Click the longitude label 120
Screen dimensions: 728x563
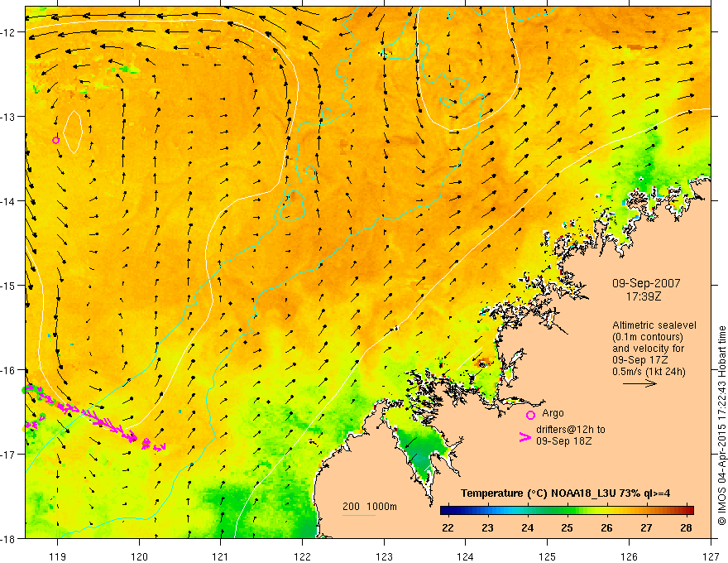[x=139, y=556]
